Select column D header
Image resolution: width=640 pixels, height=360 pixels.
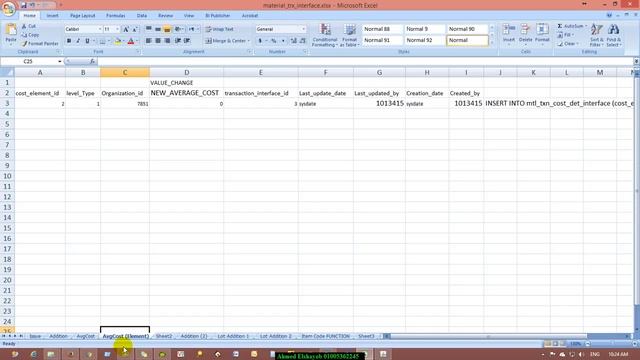(187, 72)
